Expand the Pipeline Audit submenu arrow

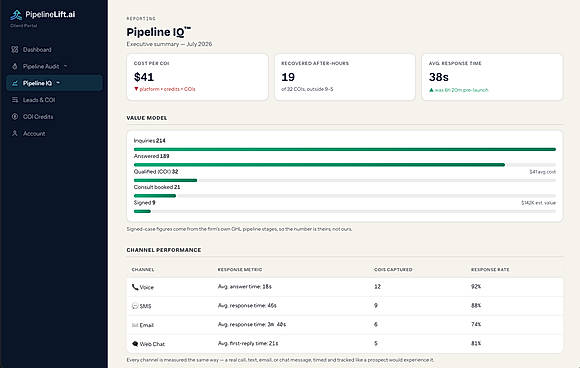[65, 66]
